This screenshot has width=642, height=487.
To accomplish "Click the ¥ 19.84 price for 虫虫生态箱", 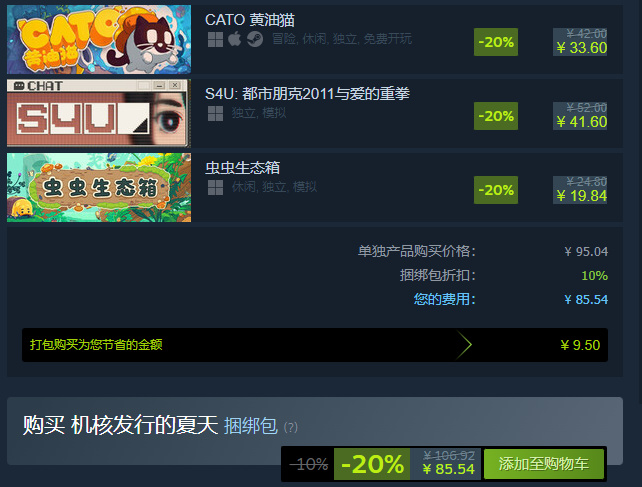I will click(x=581, y=196).
